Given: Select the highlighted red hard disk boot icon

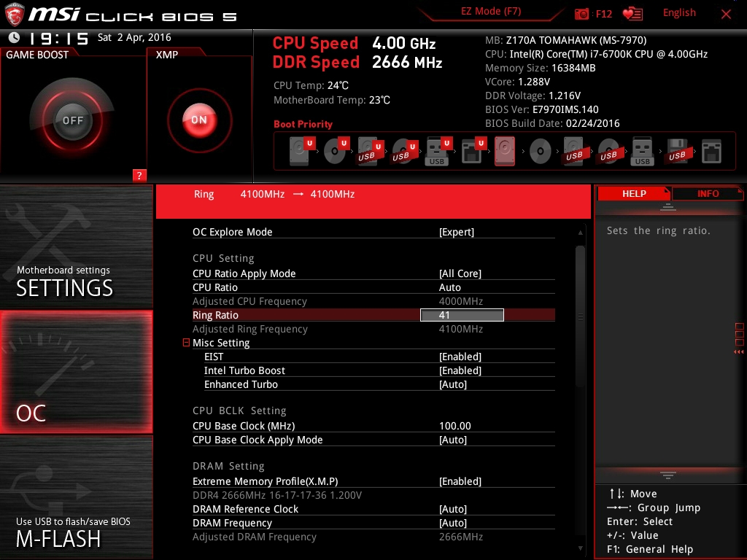Looking at the screenshot, I should tap(505, 151).
